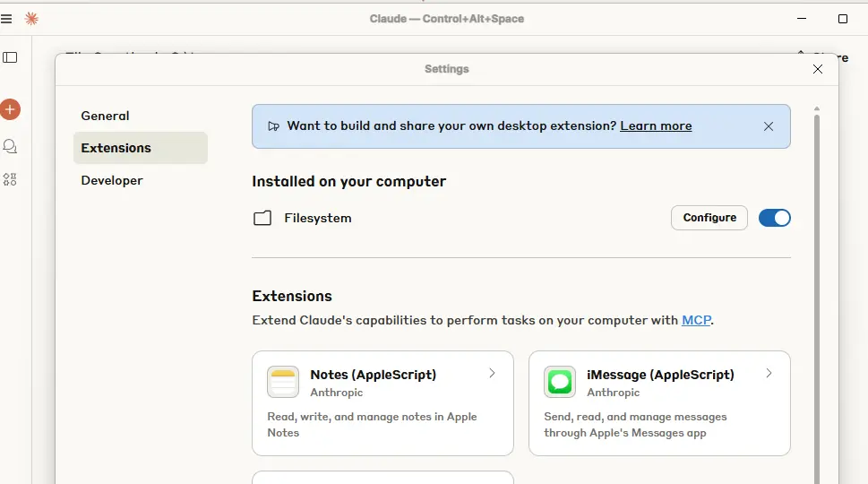Expand the iMessage (AppleScript) card chevron
Screen dimensions: 868x484
[x=769, y=373]
